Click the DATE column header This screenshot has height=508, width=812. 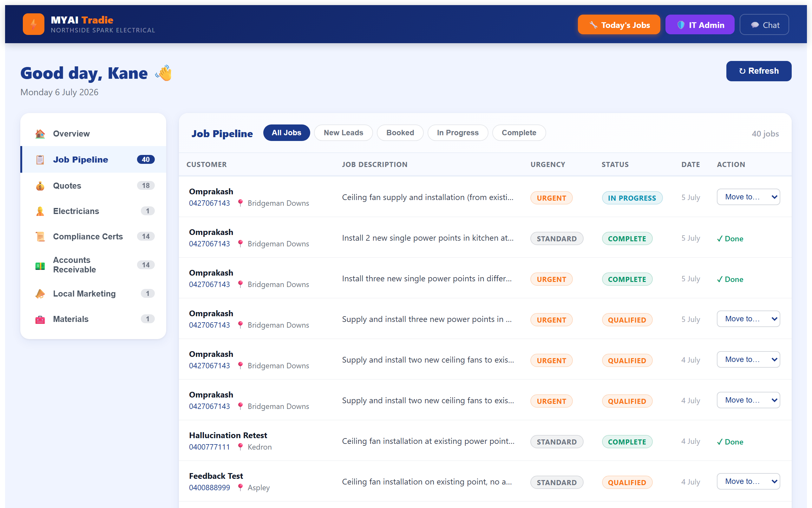tap(690, 165)
